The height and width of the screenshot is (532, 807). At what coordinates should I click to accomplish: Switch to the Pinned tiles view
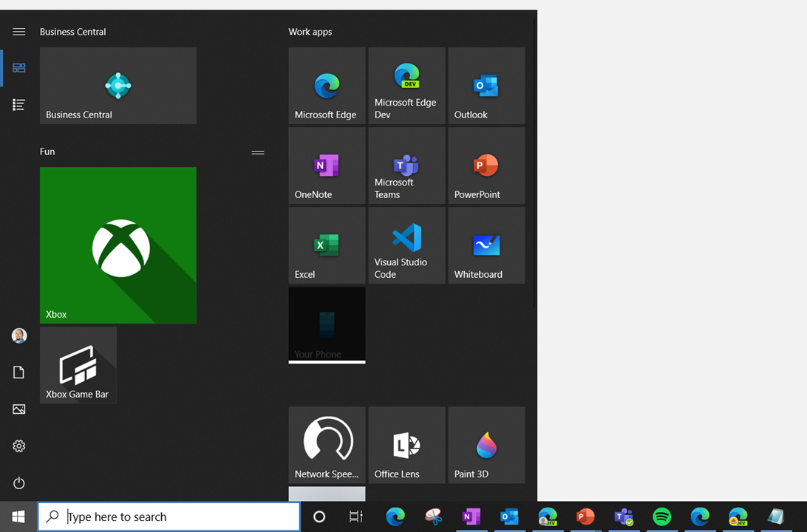point(19,68)
